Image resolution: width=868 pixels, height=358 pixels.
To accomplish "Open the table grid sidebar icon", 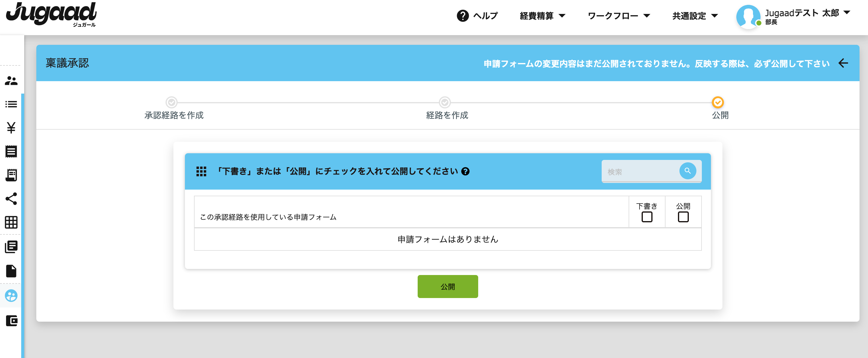I will [x=11, y=222].
